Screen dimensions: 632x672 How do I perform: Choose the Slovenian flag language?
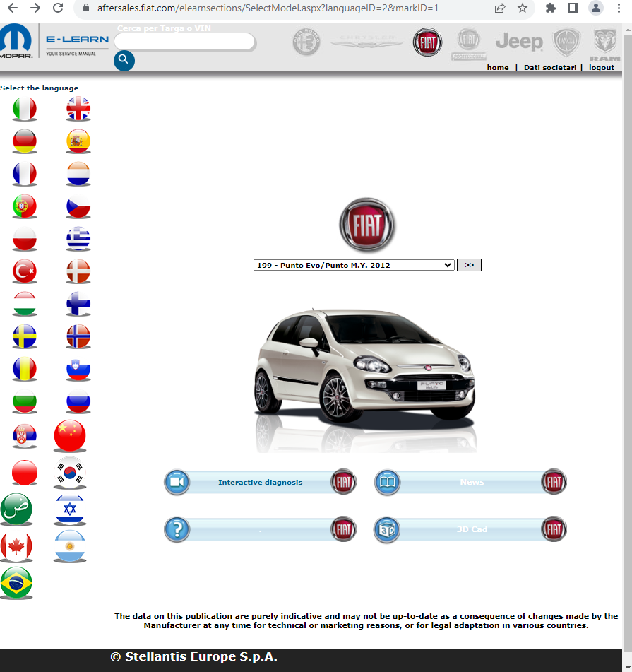coord(78,370)
